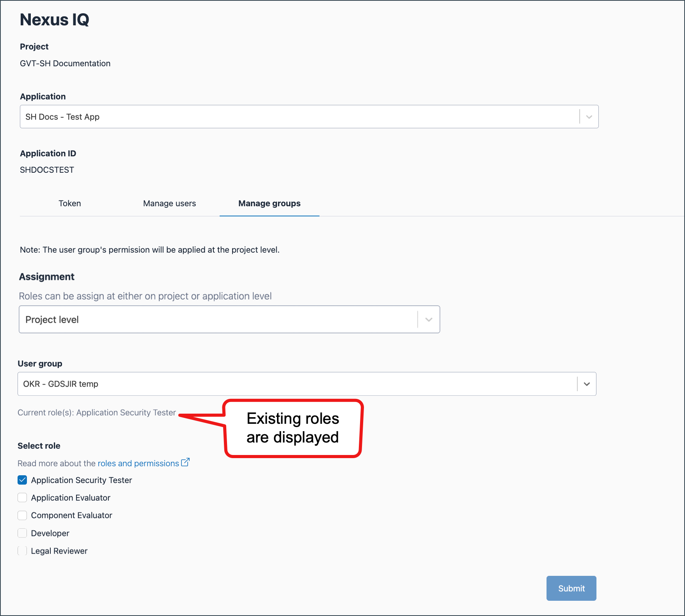
Task: Click the Developer role label
Action: pos(50,533)
